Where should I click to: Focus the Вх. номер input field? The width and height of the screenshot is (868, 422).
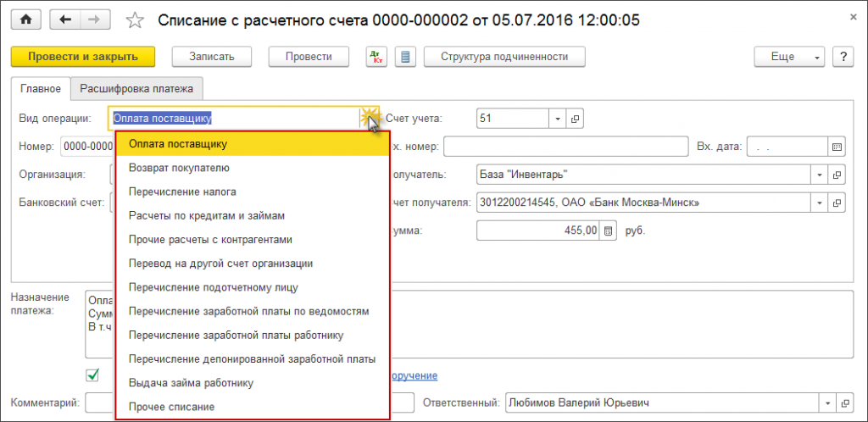(565, 147)
